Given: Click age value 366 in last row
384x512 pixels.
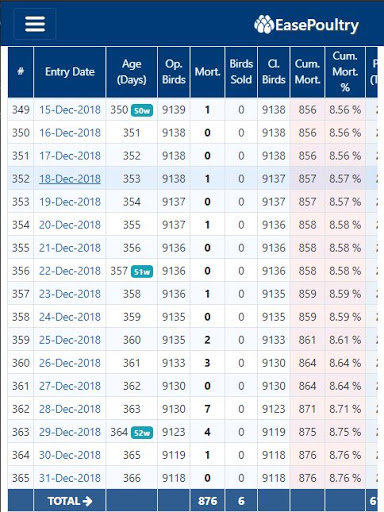Looking at the screenshot, I should (132, 478).
